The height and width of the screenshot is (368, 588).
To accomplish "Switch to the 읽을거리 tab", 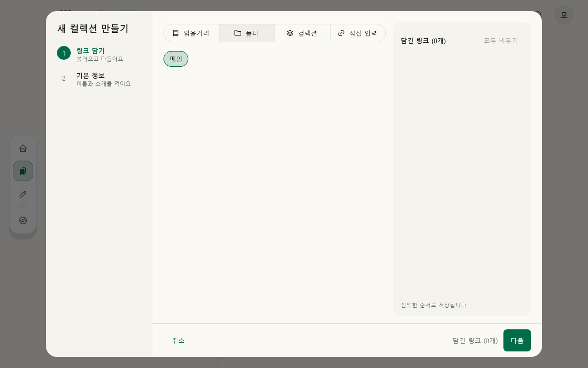I will point(192,33).
